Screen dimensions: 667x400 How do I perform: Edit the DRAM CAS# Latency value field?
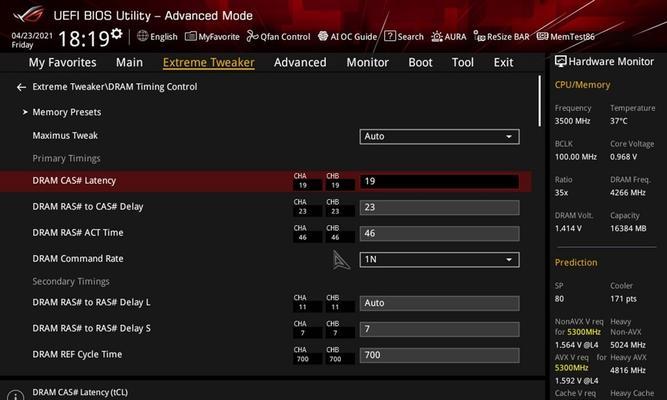tap(439, 181)
